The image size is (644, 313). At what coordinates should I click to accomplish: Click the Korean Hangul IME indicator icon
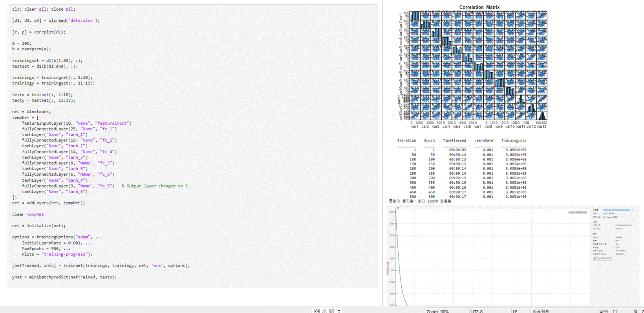(317, 311)
